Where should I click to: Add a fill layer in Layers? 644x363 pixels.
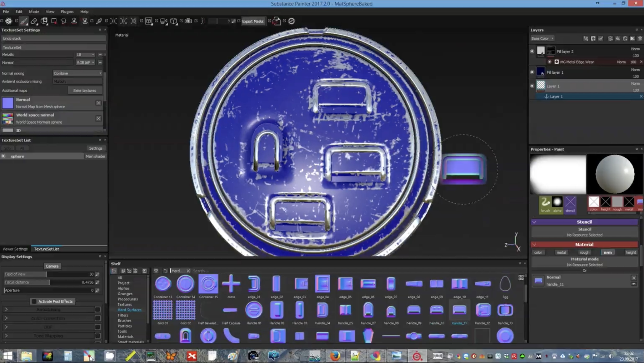tap(618, 39)
